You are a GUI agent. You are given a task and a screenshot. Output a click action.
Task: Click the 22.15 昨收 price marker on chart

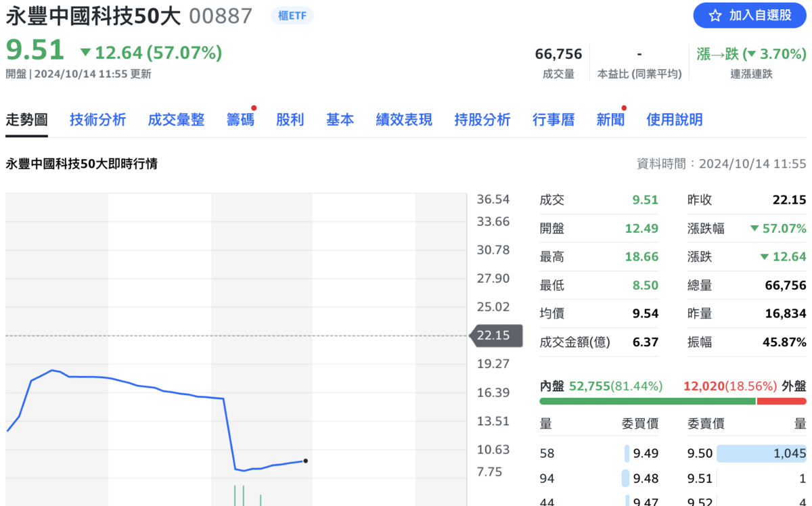point(496,335)
